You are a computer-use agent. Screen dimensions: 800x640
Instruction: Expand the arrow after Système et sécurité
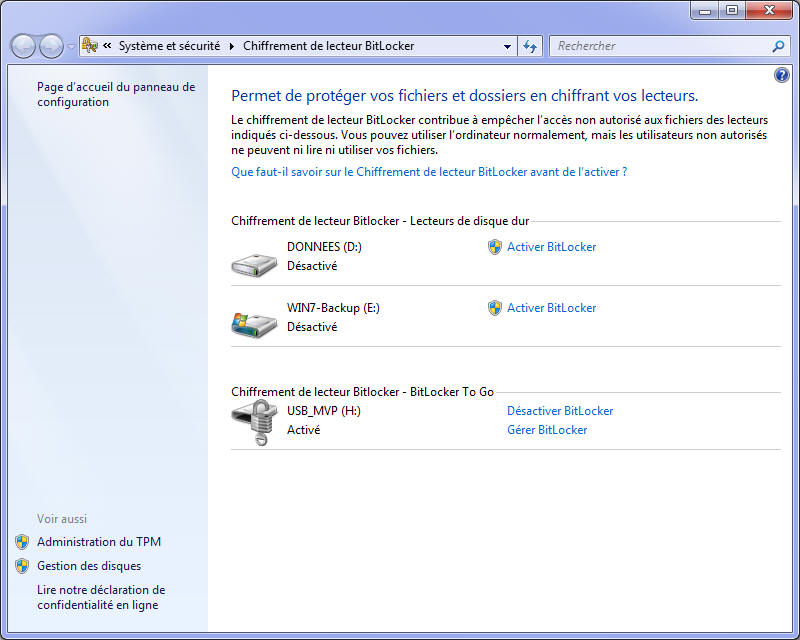pos(233,46)
